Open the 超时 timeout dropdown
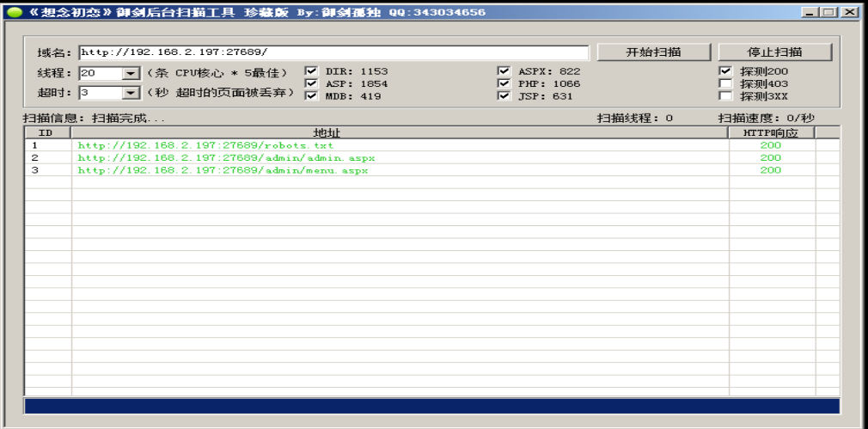Image resolution: width=868 pixels, height=429 pixels. pyautogui.click(x=131, y=93)
